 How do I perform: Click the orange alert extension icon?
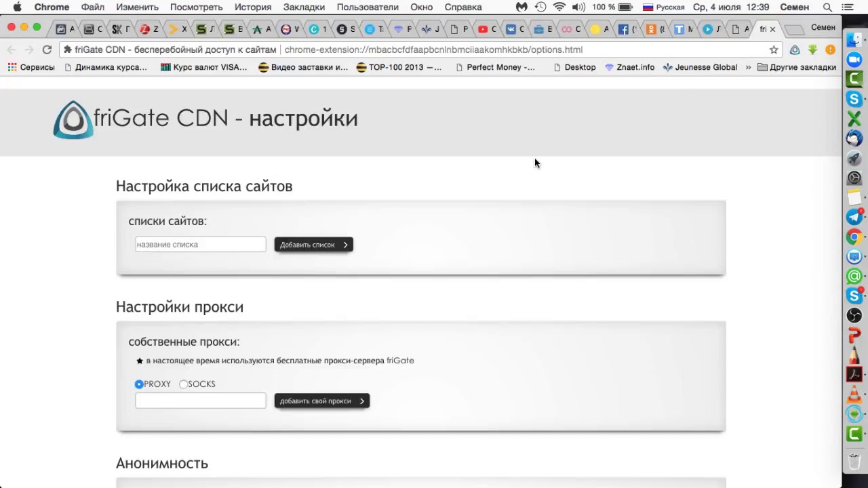click(830, 49)
